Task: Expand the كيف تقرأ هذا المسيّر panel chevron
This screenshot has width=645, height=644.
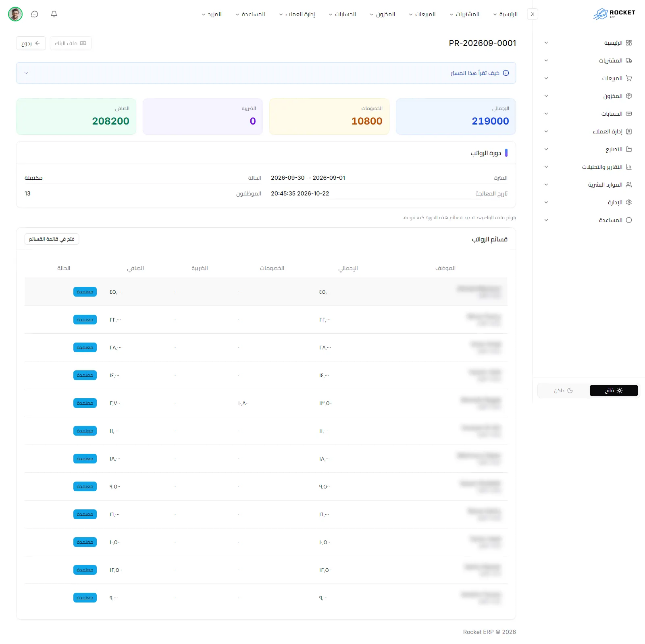Action: coord(26,73)
